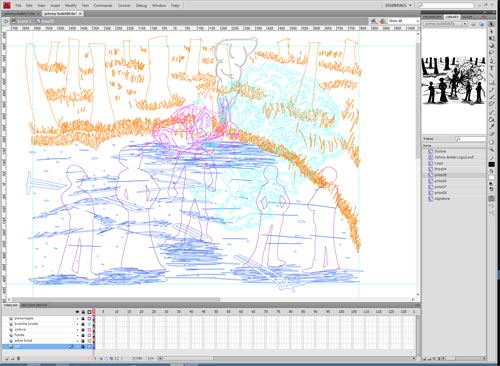Toggle outline square of fumaça layer
Viewport: 500px width, 366px height.
89,335
